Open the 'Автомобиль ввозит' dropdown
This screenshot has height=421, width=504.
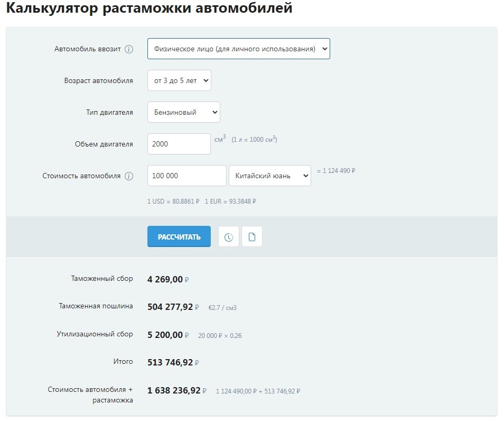point(238,48)
